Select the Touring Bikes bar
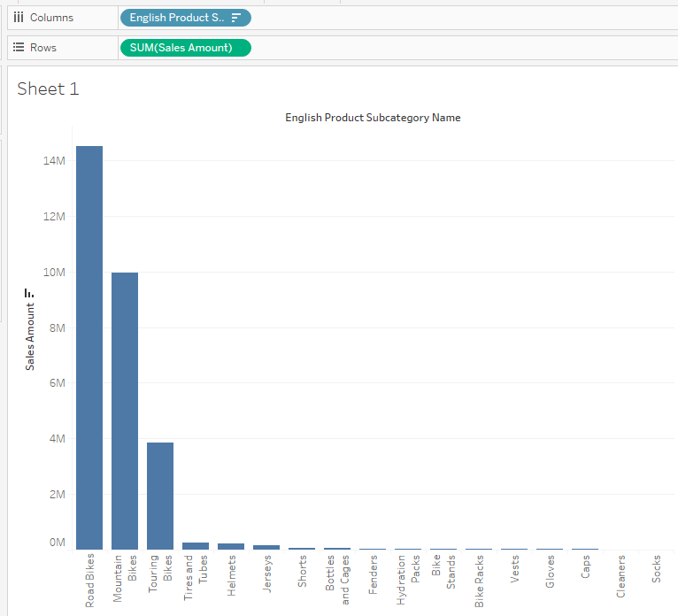Image resolution: width=678 pixels, height=616 pixels. [160, 496]
